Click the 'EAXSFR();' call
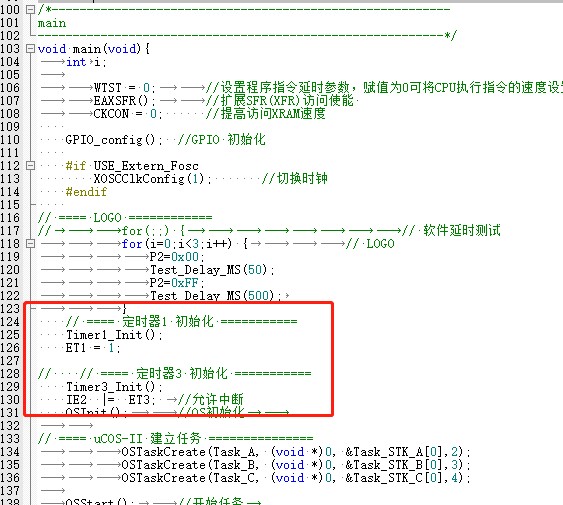The width and height of the screenshot is (563, 505). click(x=125, y=101)
